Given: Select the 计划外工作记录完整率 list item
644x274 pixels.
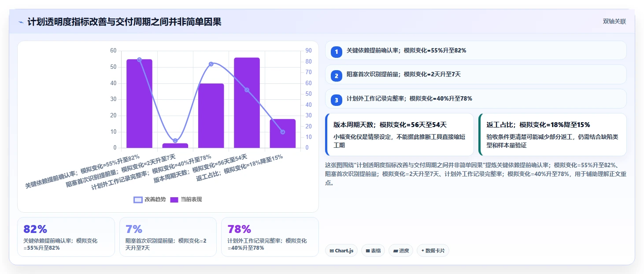Looking at the screenshot, I should pyautogui.click(x=476, y=99).
